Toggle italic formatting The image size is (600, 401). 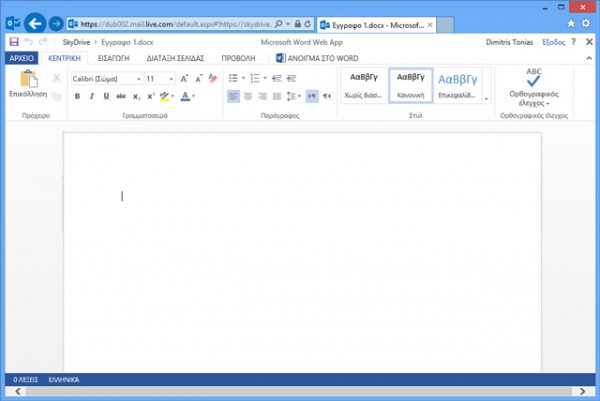tap(92, 96)
